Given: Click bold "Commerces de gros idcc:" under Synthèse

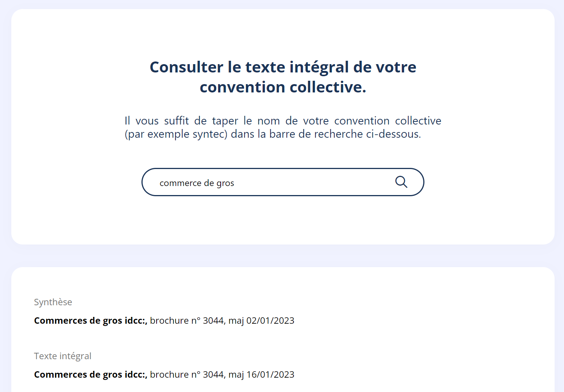Looking at the screenshot, I should pyautogui.click(x=91, y=320).
